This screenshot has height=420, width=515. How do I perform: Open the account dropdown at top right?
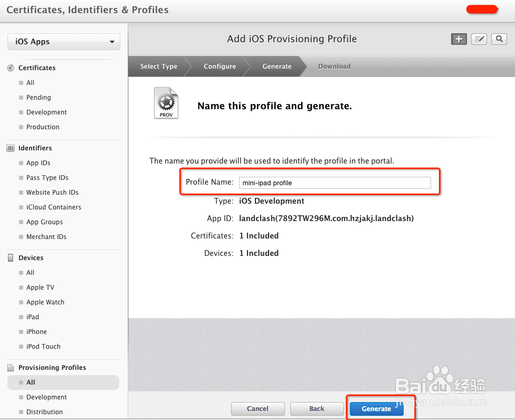(482, 9)
